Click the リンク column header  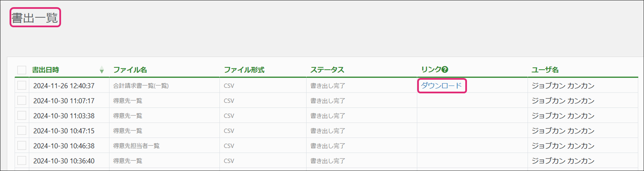coord(431,70)
